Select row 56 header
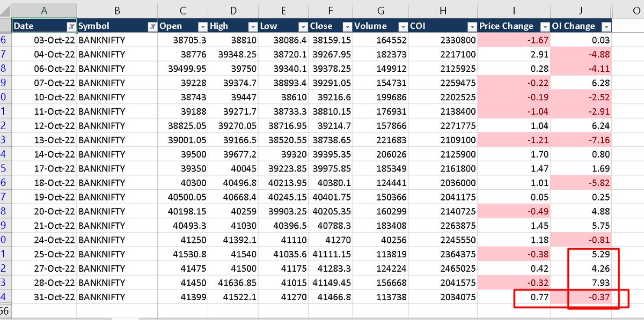Image resolution: width=644 pixels, height=320 pixels. coord(4,311)
